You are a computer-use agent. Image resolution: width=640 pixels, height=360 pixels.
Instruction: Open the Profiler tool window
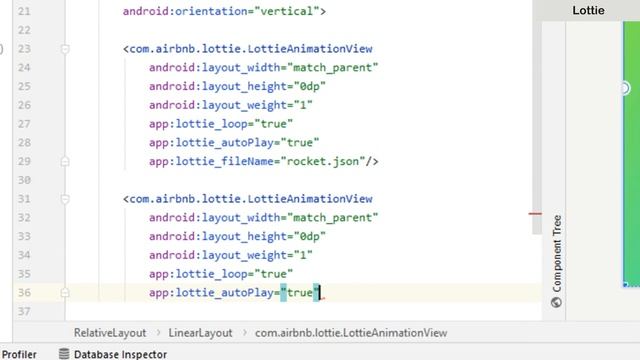pos(19,354)
